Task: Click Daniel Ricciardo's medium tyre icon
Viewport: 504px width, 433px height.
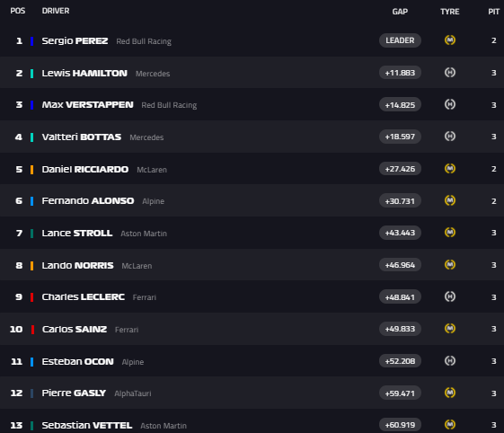Action: click(x=450, y=169)
